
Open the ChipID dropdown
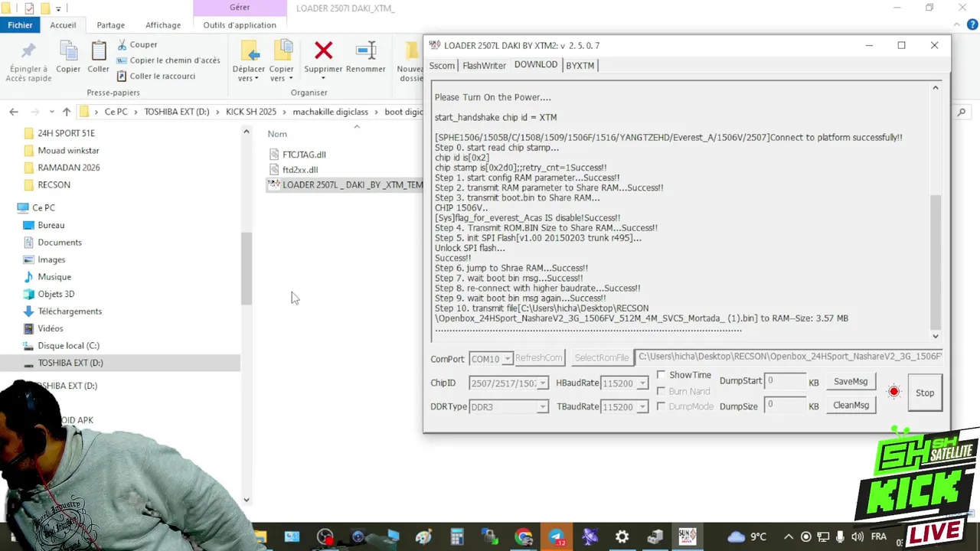click(542, 383)
